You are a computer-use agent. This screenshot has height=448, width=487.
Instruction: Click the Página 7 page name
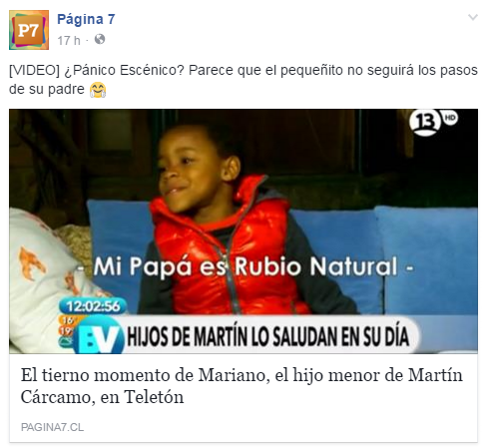tap(86, 19)
